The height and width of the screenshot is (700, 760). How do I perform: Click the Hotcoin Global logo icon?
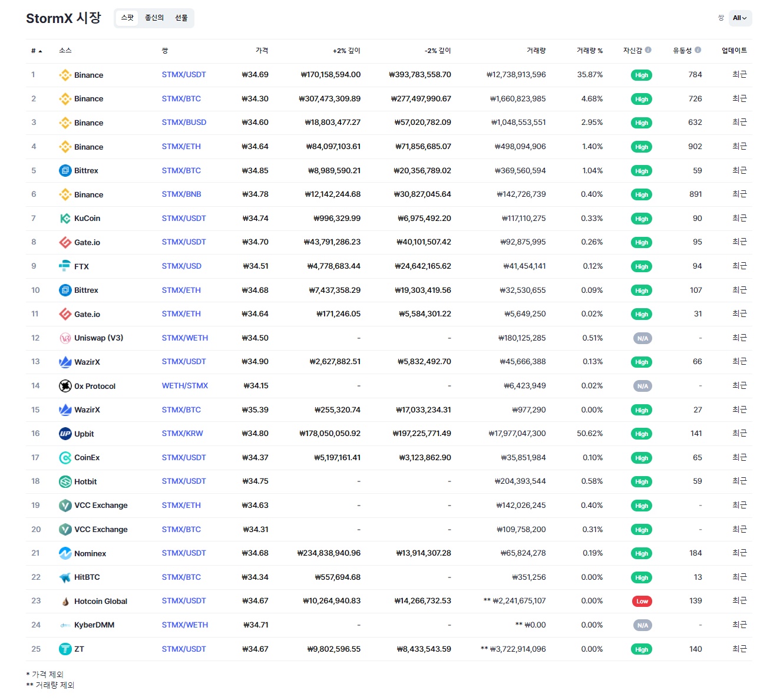(65, 601)
